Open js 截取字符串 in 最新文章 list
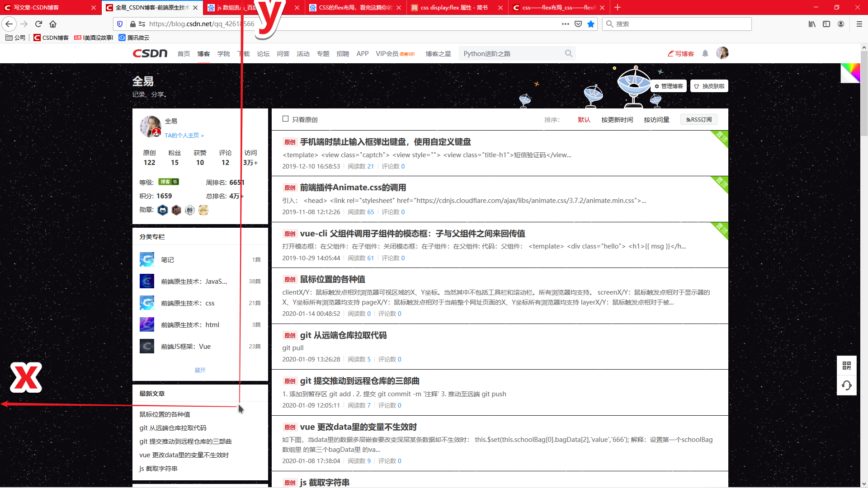This screenshot has width=868, height=488. (x=158, y=468)
